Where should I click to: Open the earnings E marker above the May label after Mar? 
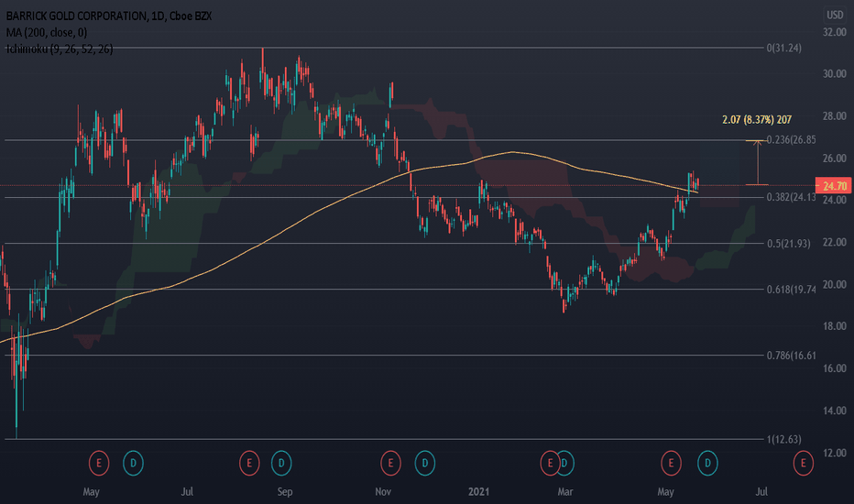[x=671, y=464]
